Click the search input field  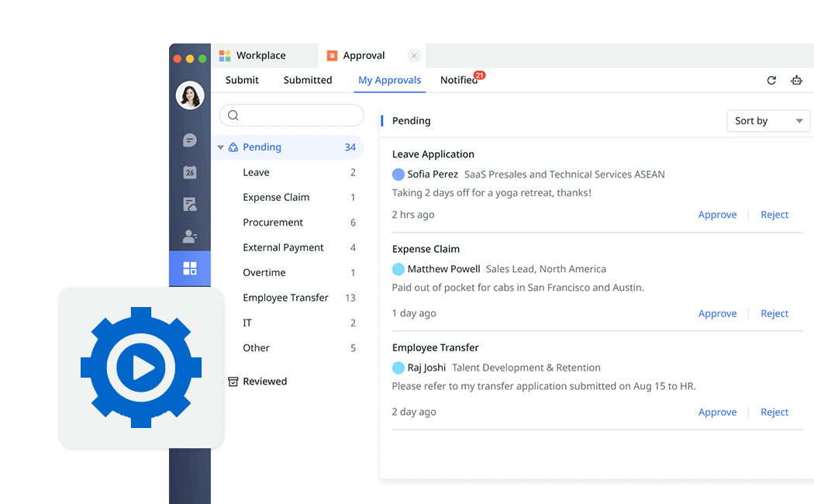coord(291,116)
